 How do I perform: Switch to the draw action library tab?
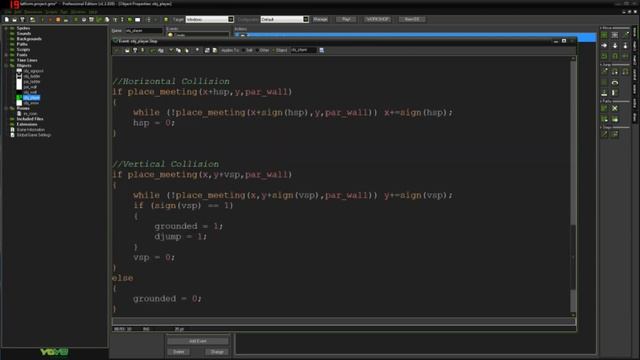point(635,117)
